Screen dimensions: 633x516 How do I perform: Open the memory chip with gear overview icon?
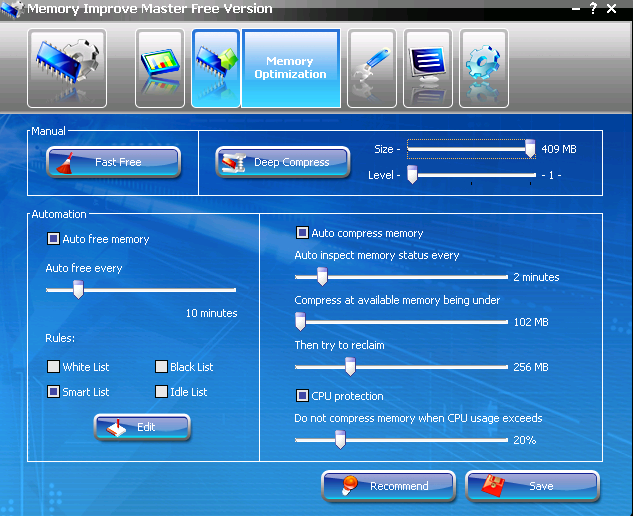(67, 68)
